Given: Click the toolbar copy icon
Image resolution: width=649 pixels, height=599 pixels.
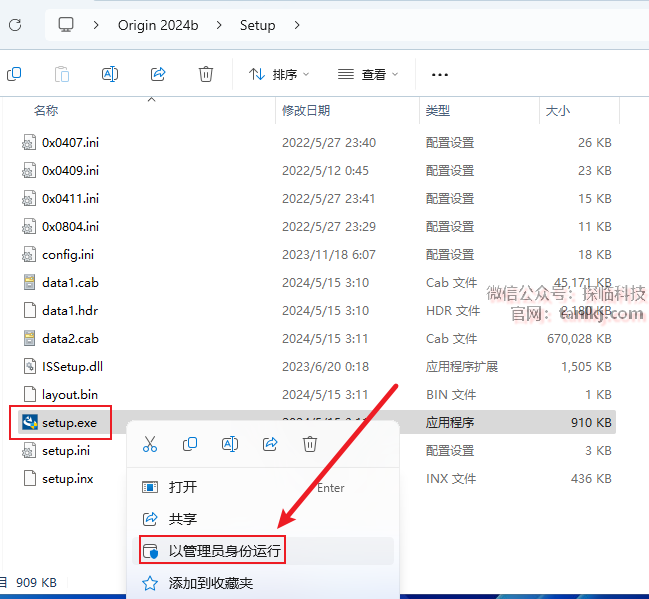Looking at the screenshot, I should [x=14, y=75].
